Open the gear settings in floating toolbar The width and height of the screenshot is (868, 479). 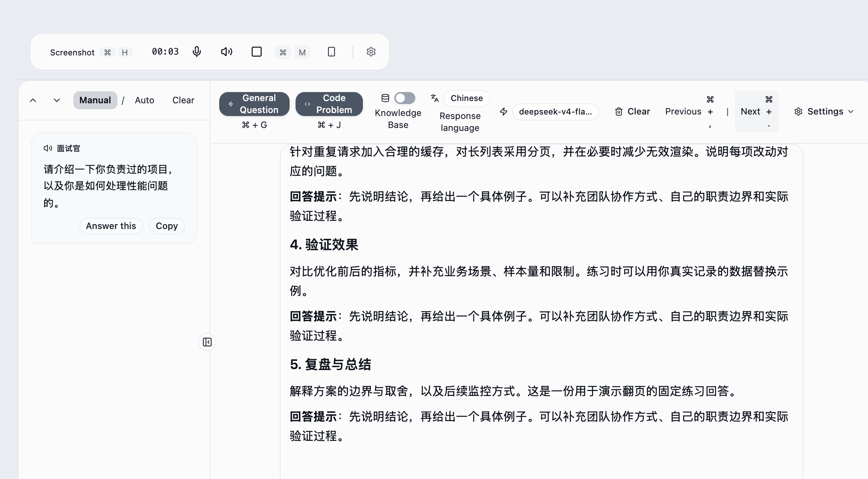pyautogui.click(x=371, y=52)
